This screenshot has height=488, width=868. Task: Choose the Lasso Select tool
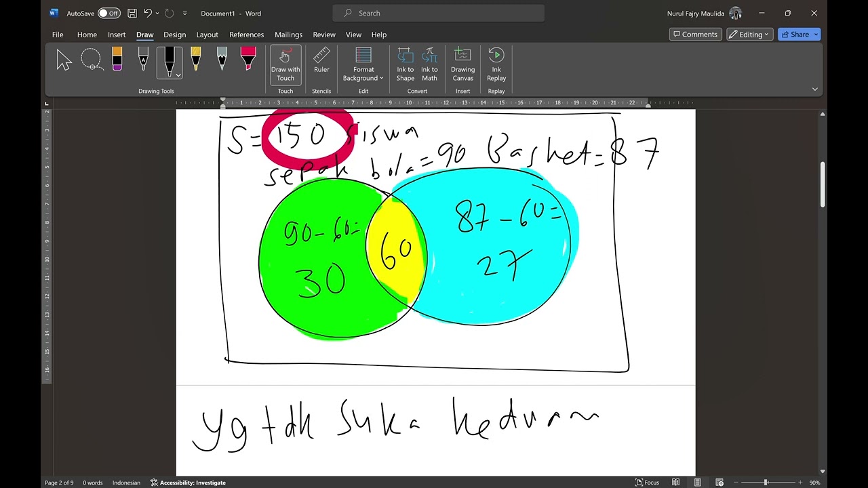(92, 60)
